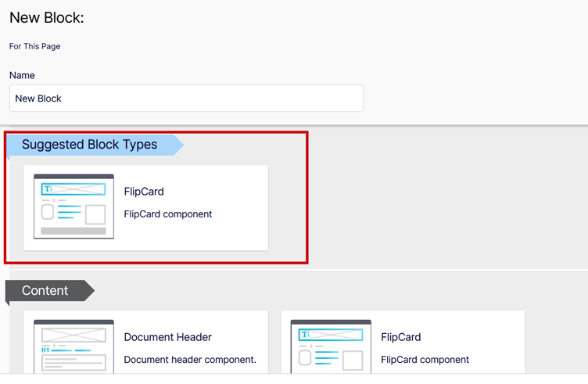Click the suggested FlipCard component description
588x384 pixels.
168,214
